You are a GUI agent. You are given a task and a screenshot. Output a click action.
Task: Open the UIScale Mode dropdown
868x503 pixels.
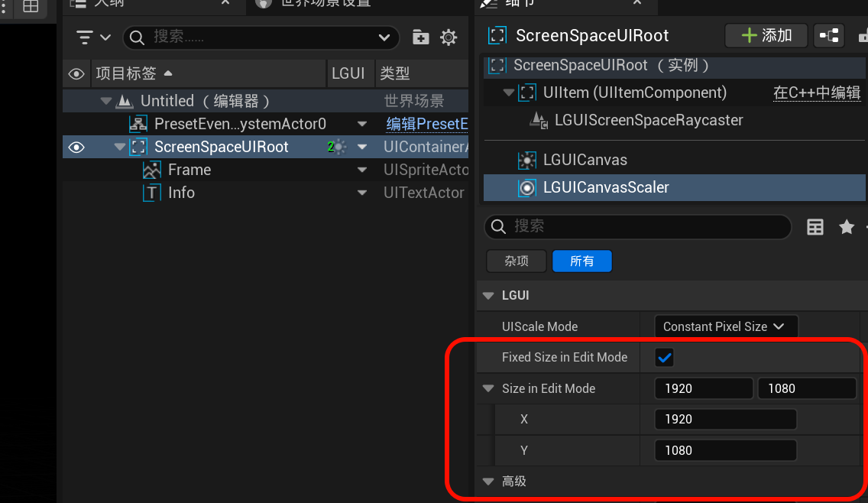[725, 326]
